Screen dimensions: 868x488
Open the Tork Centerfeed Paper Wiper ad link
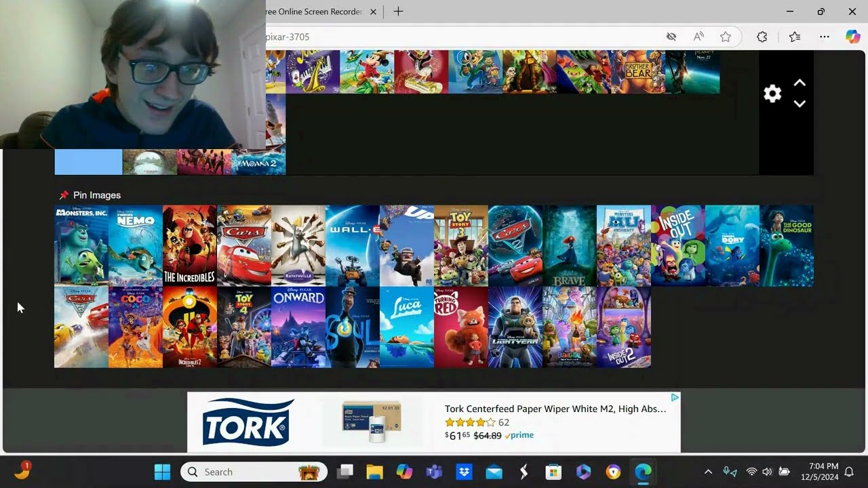tap(555, 409)
